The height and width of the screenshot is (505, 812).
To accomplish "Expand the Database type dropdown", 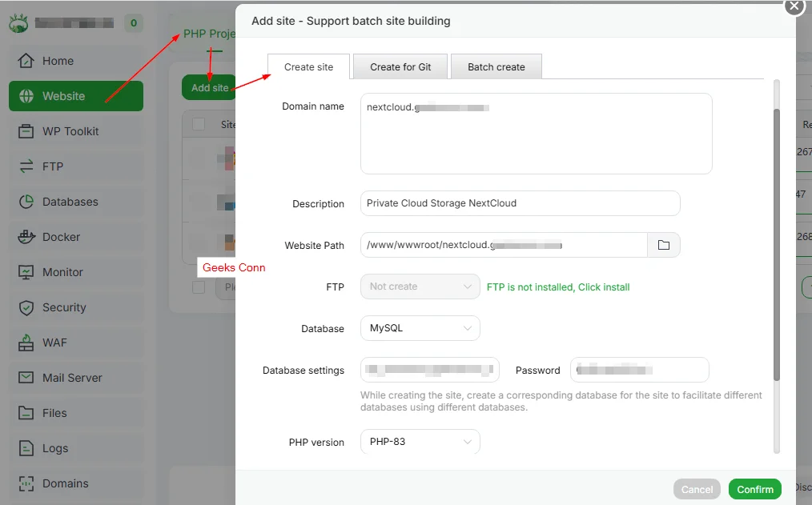I will pyautogui.click(x=420, y=328).
